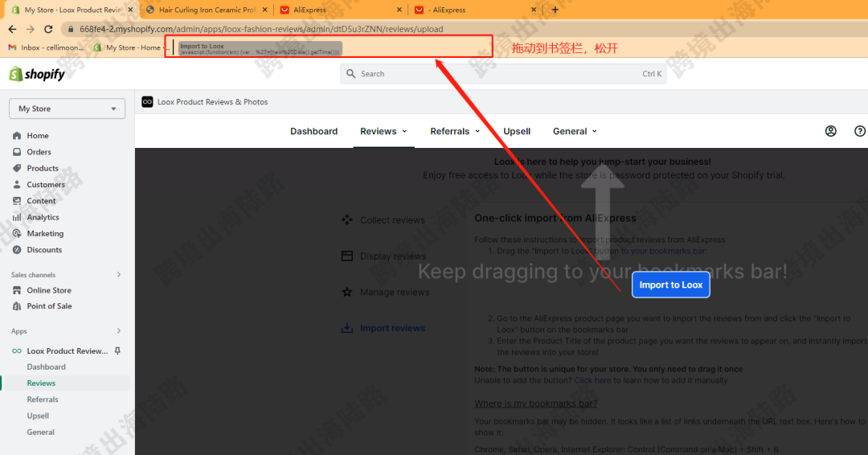The height and width of the screenshot is (455, 868).
Task: Close the Hair Curling Iron tab
Action: pos(264,10)
